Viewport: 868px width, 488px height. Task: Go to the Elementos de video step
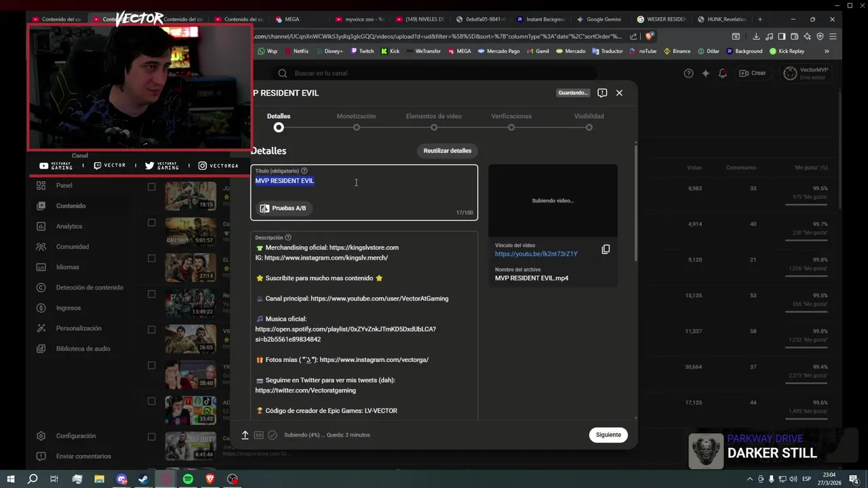pos(434,121)
